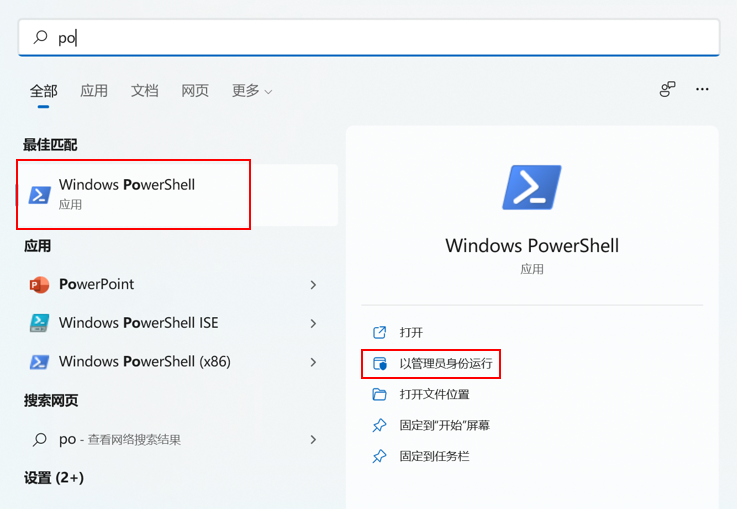This screenshot has width=737, height=509.
Task: Run PowerShell via 以管理员身份运行
Action: pyautogui.click(x=445, y=363)
